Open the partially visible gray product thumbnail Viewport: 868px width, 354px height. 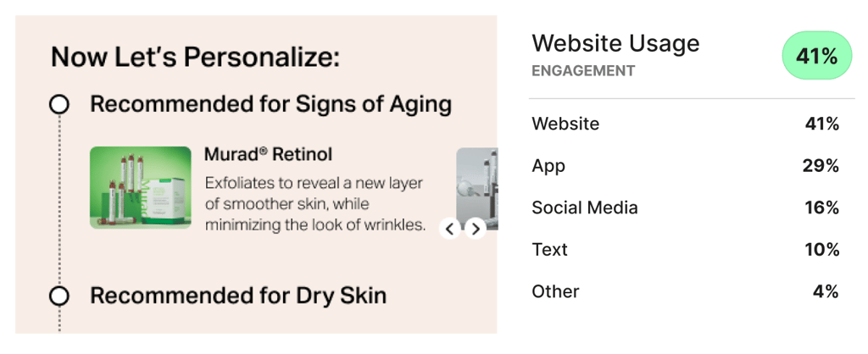[x=476, y=189]
